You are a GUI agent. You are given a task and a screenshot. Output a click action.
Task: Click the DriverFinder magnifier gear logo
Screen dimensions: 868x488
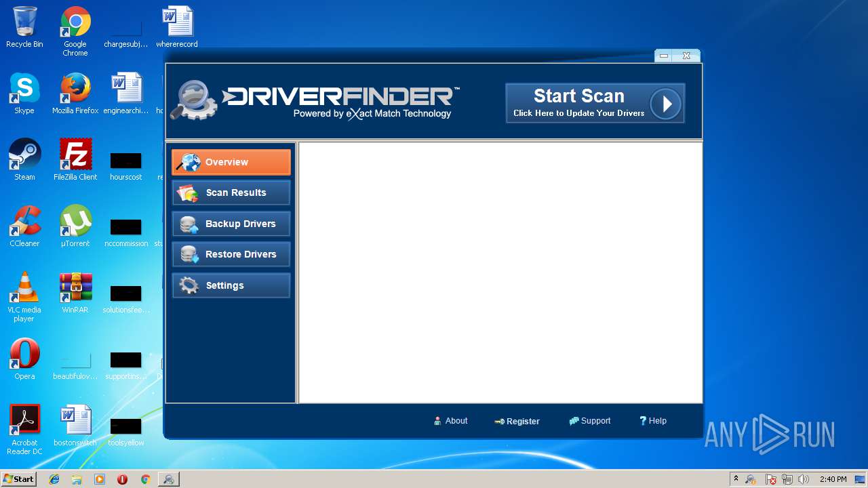click(x=193, y=100)
